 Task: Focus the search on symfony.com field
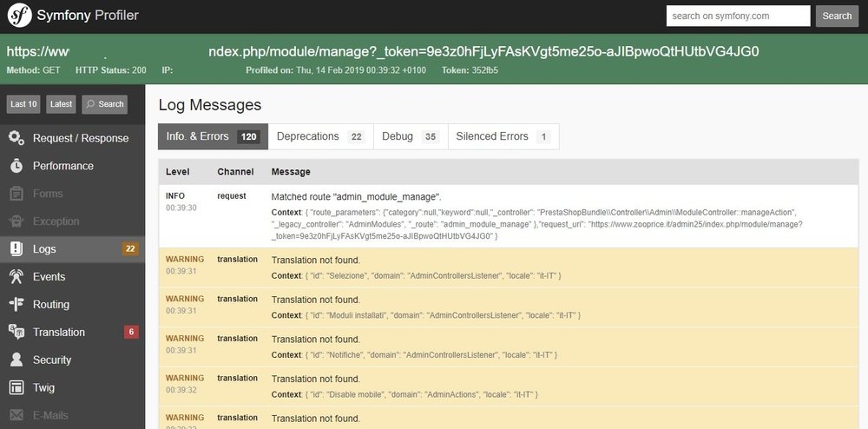click(x=738, y=16)
